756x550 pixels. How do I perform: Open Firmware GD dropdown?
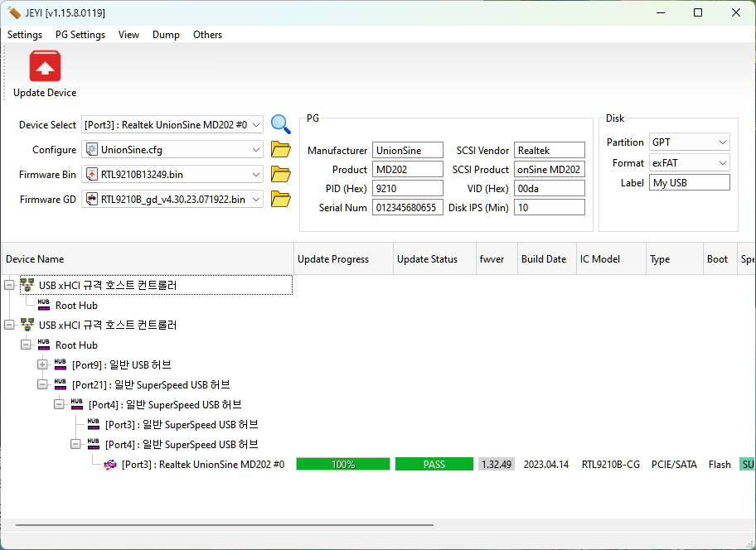[172, 199]
